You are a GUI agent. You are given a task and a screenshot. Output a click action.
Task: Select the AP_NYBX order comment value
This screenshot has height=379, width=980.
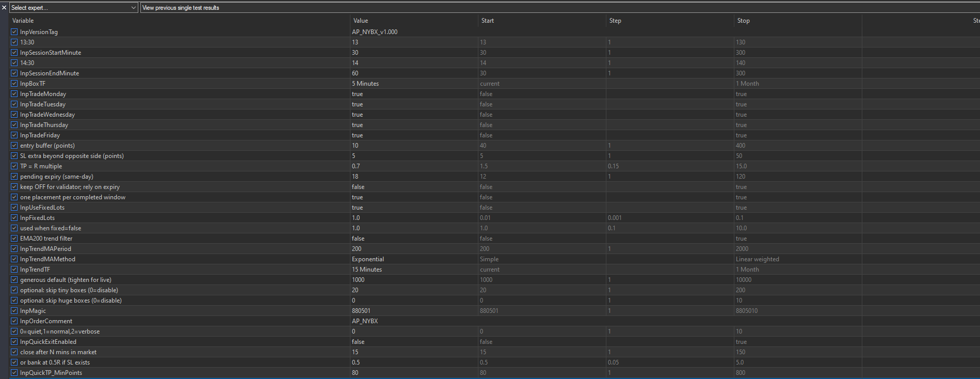point(414,321)
